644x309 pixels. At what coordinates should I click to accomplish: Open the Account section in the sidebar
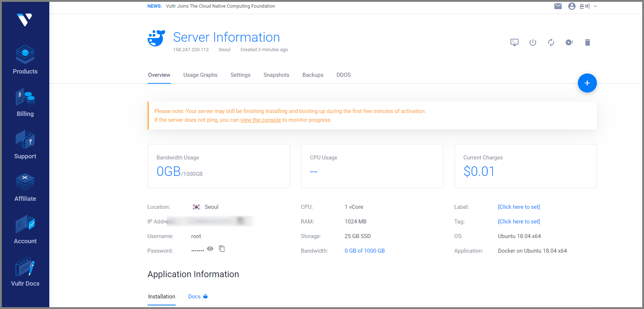click(x=25, y=230)
